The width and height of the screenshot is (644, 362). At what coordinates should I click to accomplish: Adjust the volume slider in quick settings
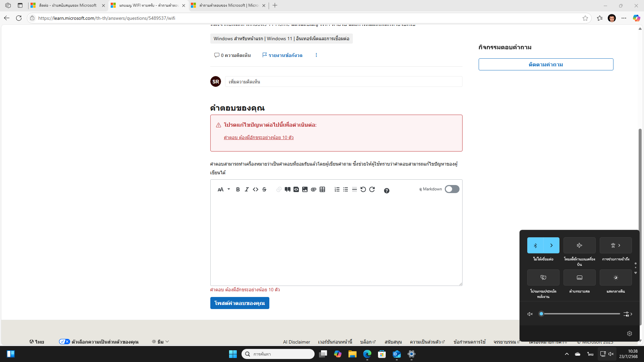coord(580,314)
